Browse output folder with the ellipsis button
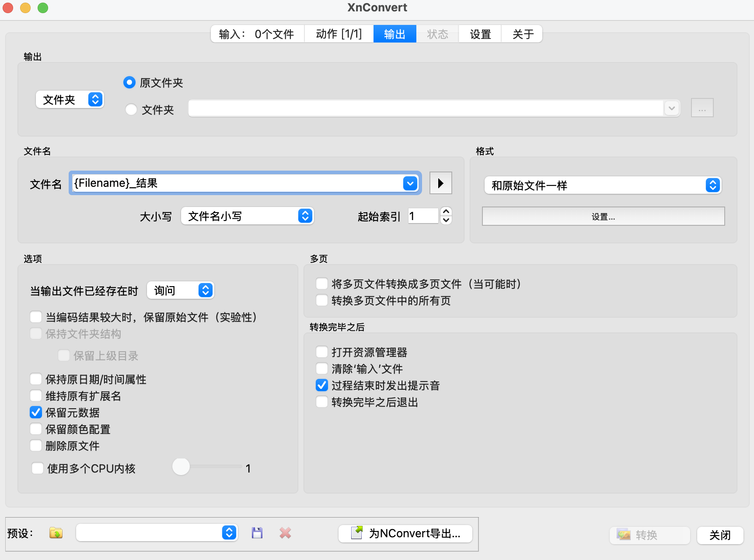Screen dimensions: 754x560 [702, 108]
